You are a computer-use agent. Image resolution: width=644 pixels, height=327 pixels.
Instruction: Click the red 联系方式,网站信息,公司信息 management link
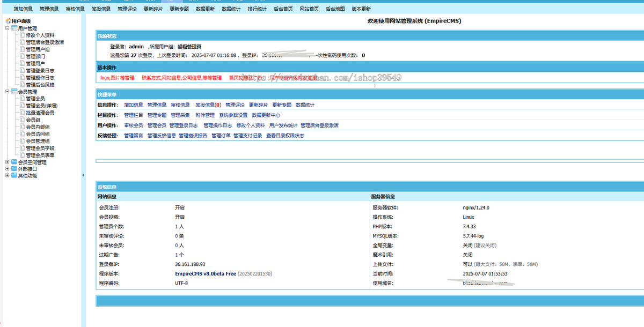181,78
